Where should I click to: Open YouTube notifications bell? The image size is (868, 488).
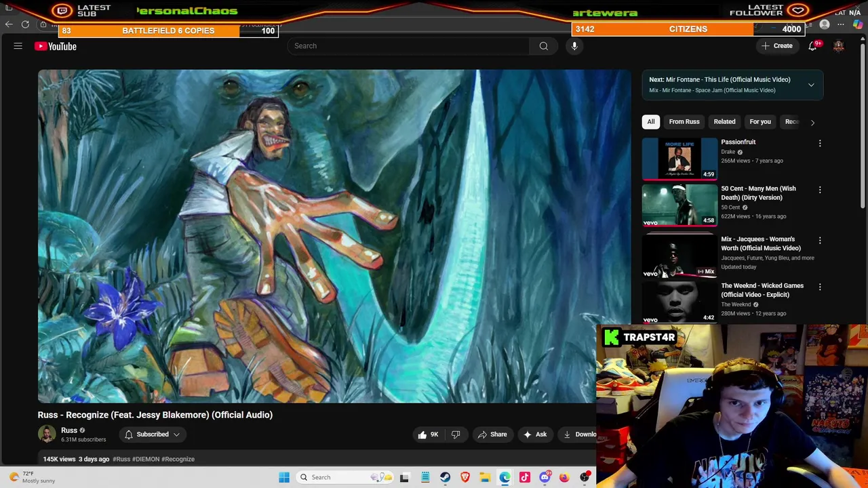coord(812,46)
